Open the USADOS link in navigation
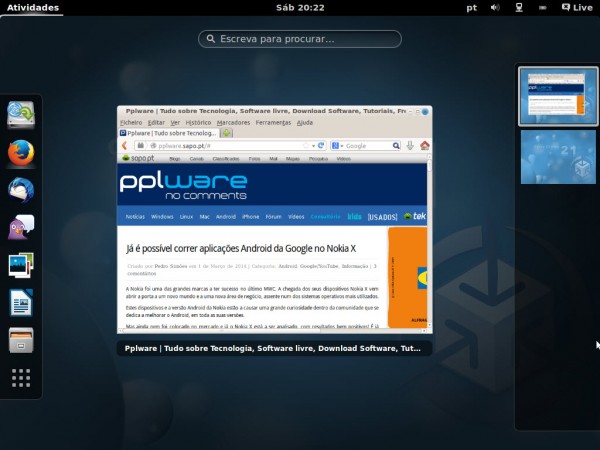This screenshot has height=450, width=600. tap(382, 217)
